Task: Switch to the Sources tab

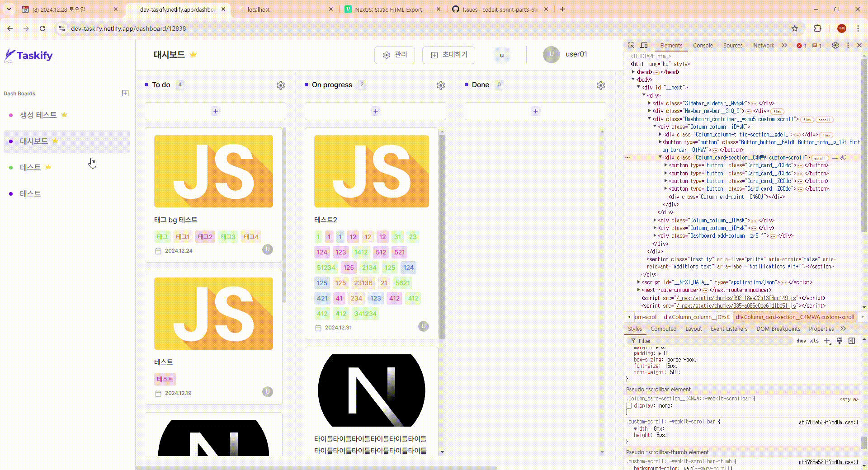Action: click(733, 45)
